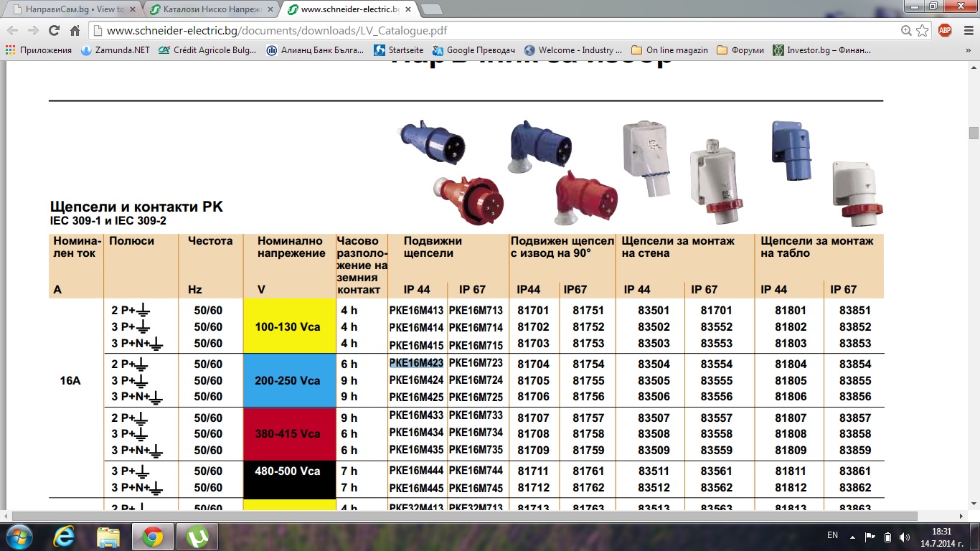Screen dimensions: 980x551
Task: Click the zoom magnifier in address bar
Action: pos(907,31)
